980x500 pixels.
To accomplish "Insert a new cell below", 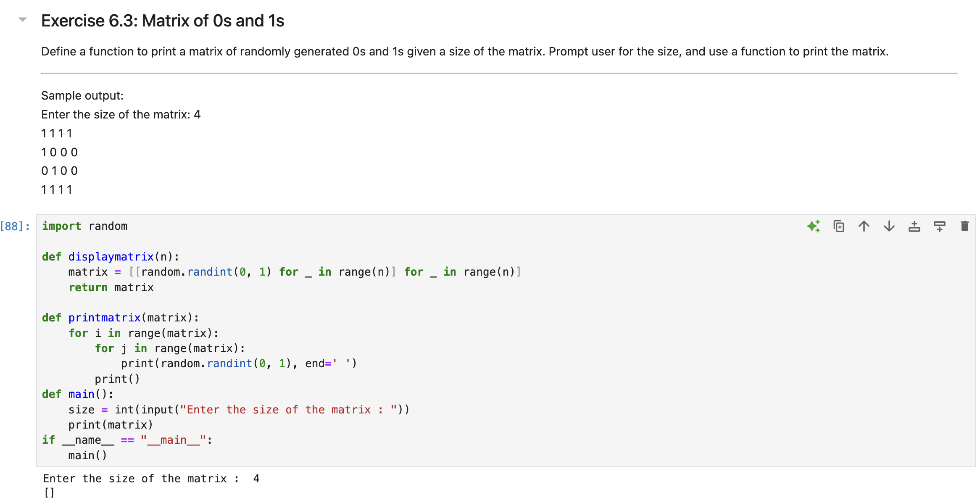I will [x=939, y=226].
